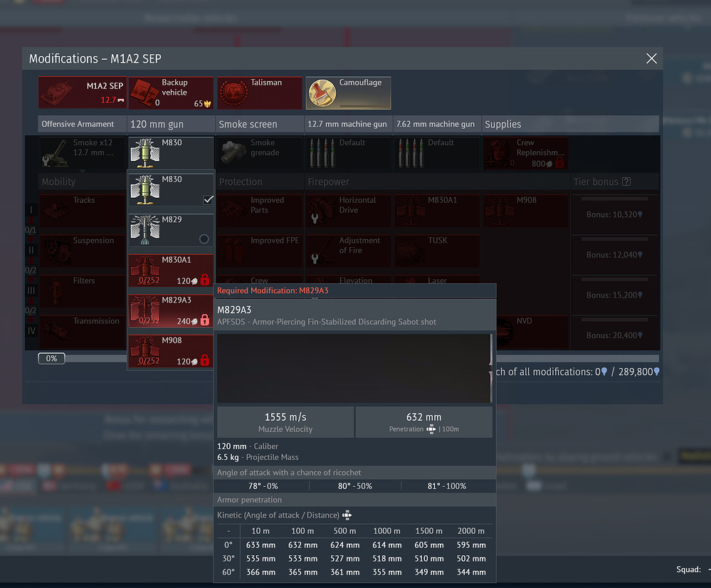This screenshot has height=588, width=711.
Task: Click the M908 red lock icon in dropdown
Action: [205, 361]
